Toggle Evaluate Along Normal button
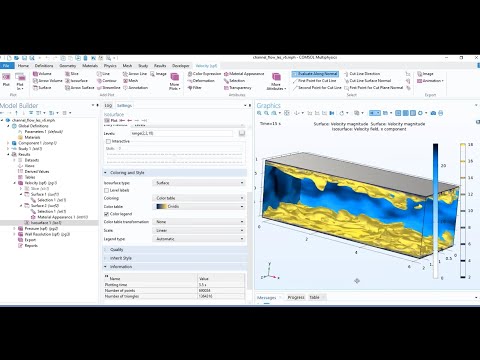Image resolution: width=480 pixels, height=360 pixels. pos(315,74)
